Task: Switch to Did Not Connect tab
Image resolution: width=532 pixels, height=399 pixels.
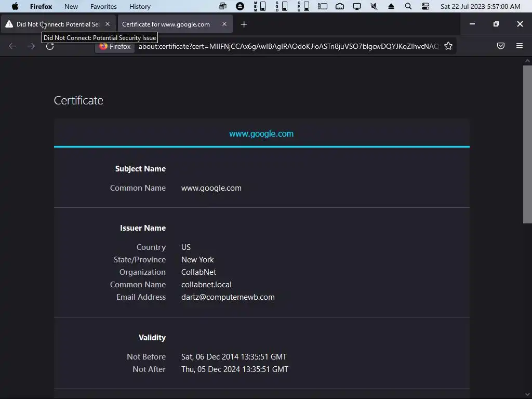Action: point(58,24)
